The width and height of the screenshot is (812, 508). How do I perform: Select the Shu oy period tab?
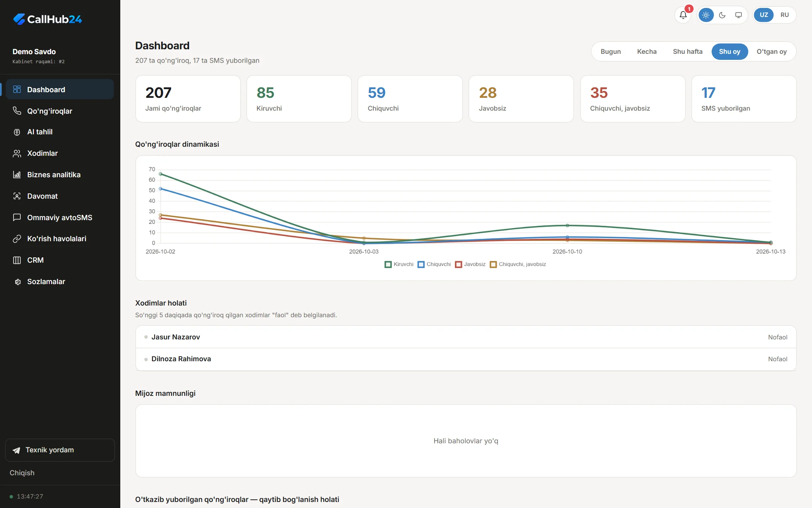[729, 52]
